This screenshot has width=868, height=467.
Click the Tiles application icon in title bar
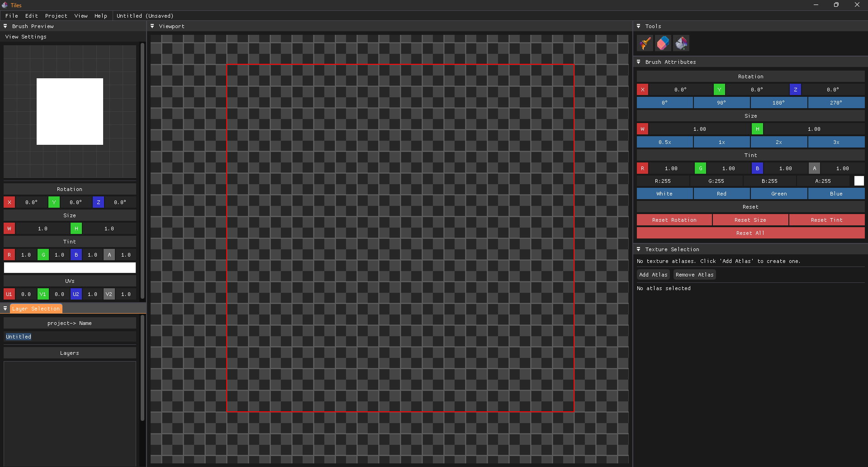point(4,5)
